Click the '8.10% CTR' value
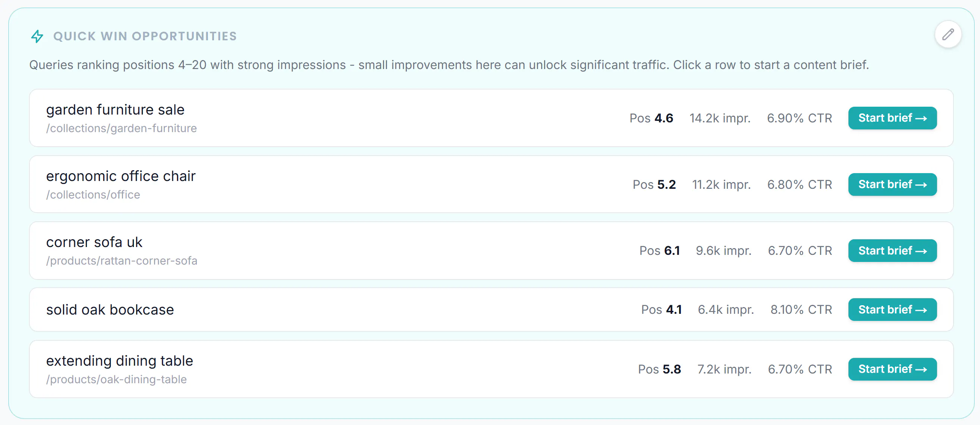980x425 pixels. [802, 310]
